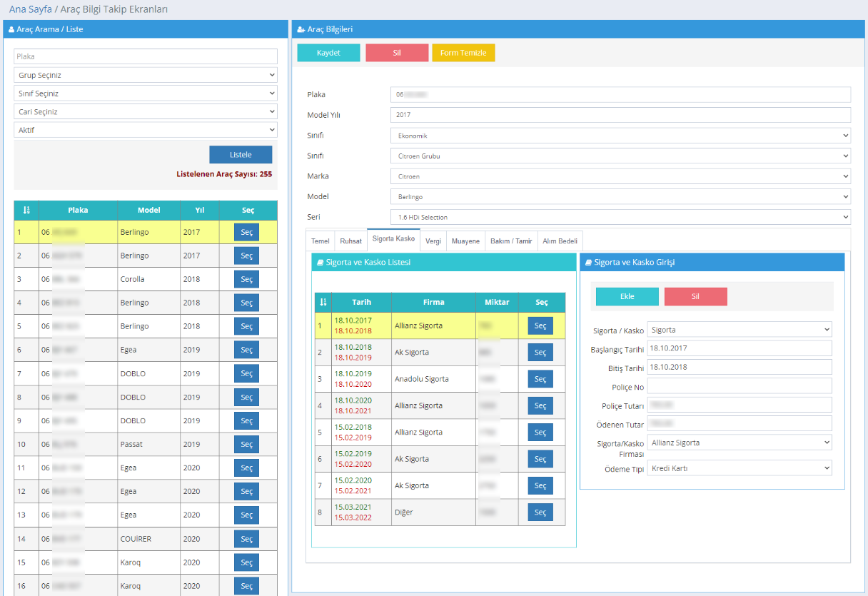Open Sınıf Seçiniz dropdown

146,93
